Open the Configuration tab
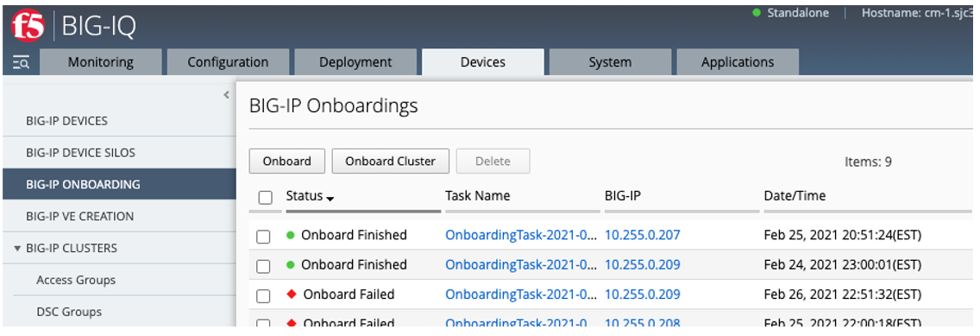 [x=228, y=62]
